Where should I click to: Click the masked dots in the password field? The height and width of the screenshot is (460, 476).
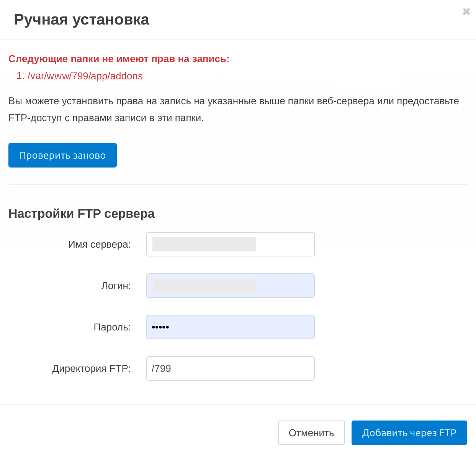pos(160,327)
